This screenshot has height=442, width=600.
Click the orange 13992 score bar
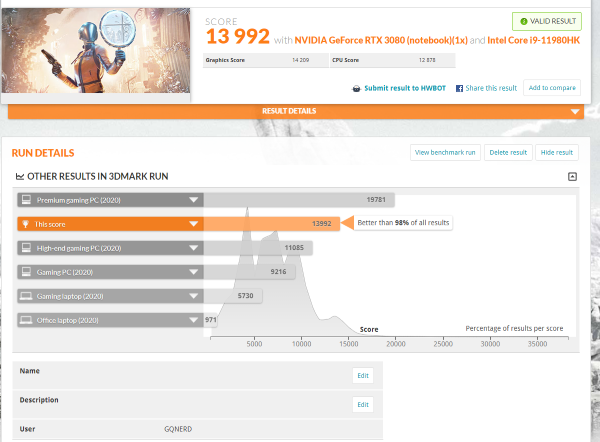(x=272, y=224)
